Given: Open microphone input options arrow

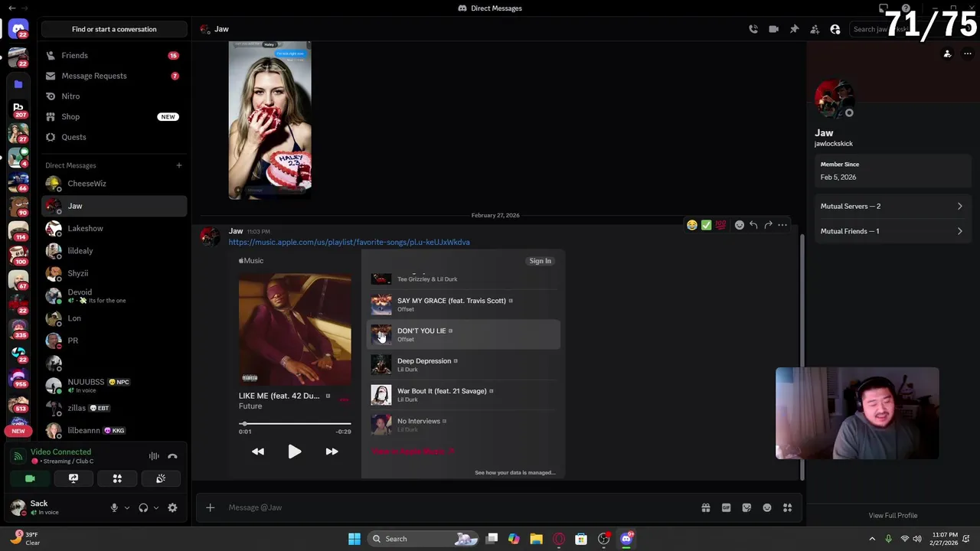Looking at the screenshot, I should [x=127, y=507].
